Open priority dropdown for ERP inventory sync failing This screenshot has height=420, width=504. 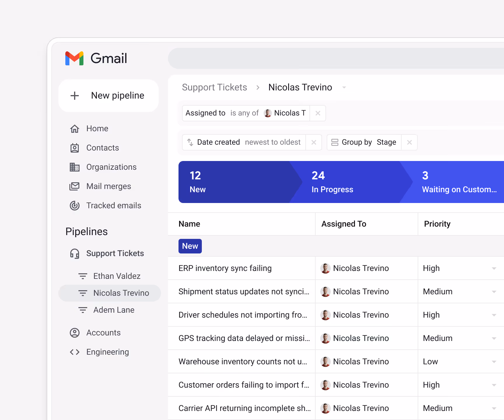point(494,268)
